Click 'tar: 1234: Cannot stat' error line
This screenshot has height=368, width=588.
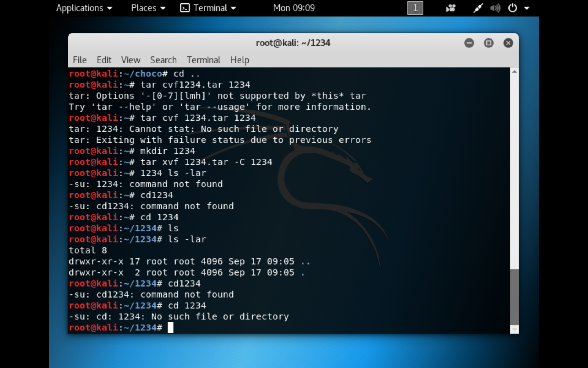(x=204, y=129)
